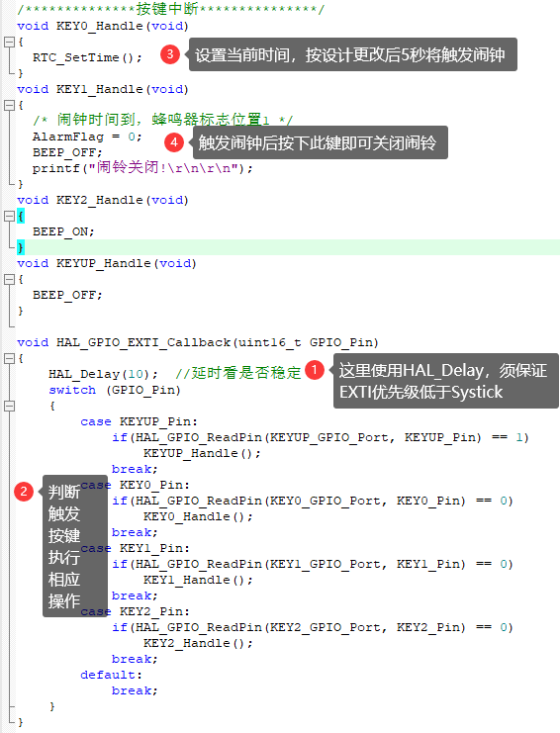The width and height of the screenshot is (560, 733).
Task: Click the "KEYUP_Handle();" call in switch
Action: [202, 453]
